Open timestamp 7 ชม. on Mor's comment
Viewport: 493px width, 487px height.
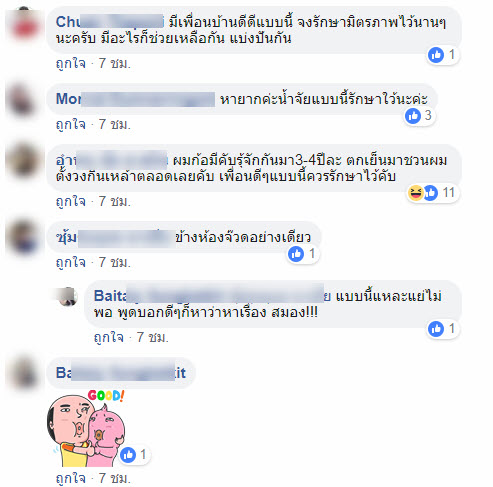[x=115, y=124]
